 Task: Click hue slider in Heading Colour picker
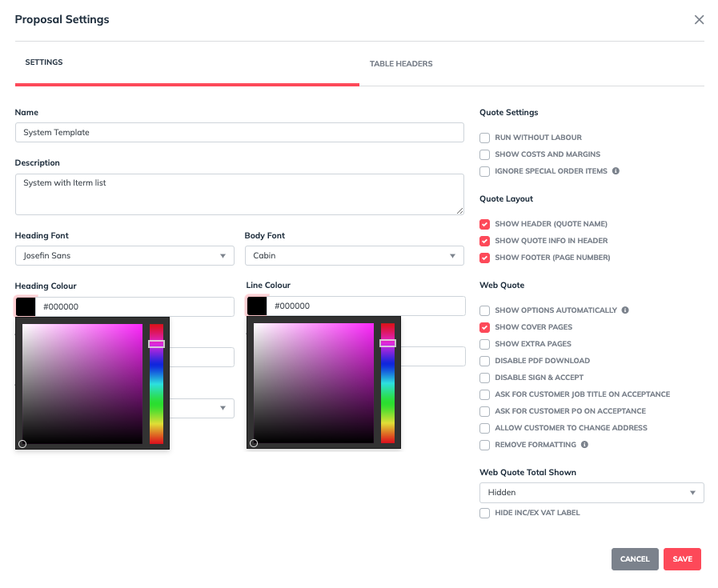tap(156, 382)
